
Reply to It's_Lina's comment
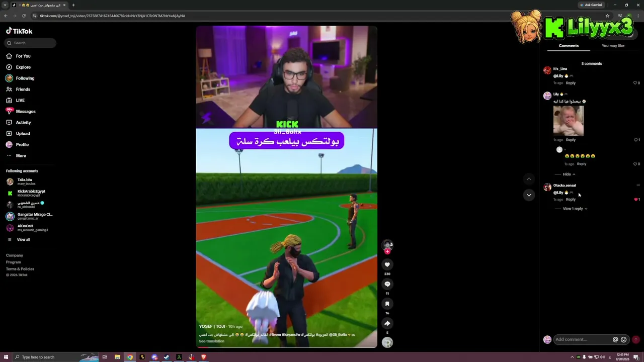click(571, 83)
